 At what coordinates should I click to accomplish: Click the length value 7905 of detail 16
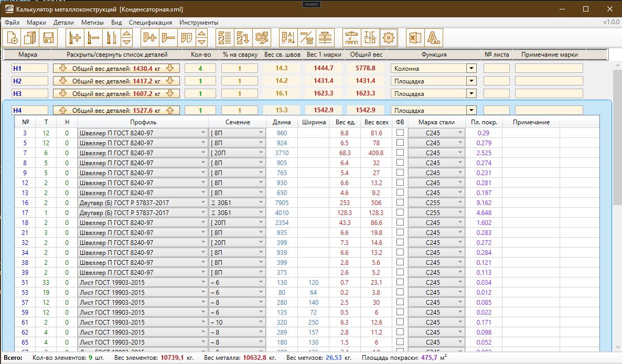pos(282,202)
